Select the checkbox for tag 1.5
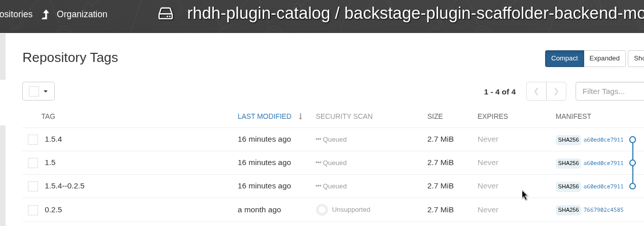This screenshot has width=644, height=226. pos(33,163)
